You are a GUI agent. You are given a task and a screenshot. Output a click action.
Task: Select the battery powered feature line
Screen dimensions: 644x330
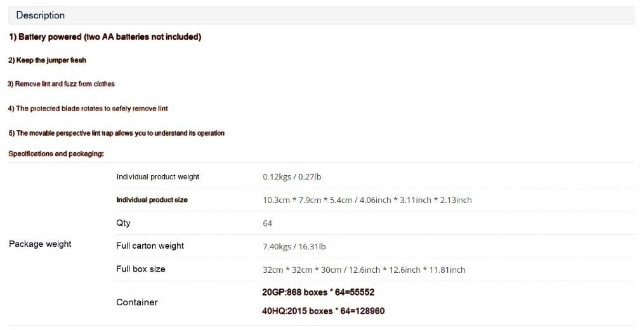click(x=105, y=37)
